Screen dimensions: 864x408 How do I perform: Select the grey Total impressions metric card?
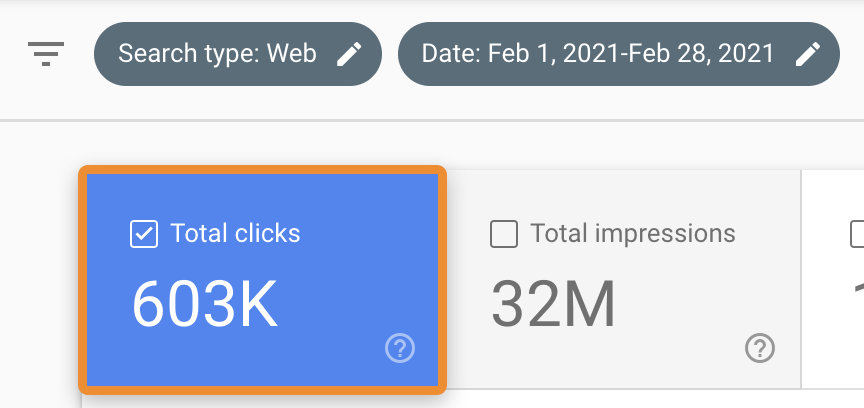622,300
